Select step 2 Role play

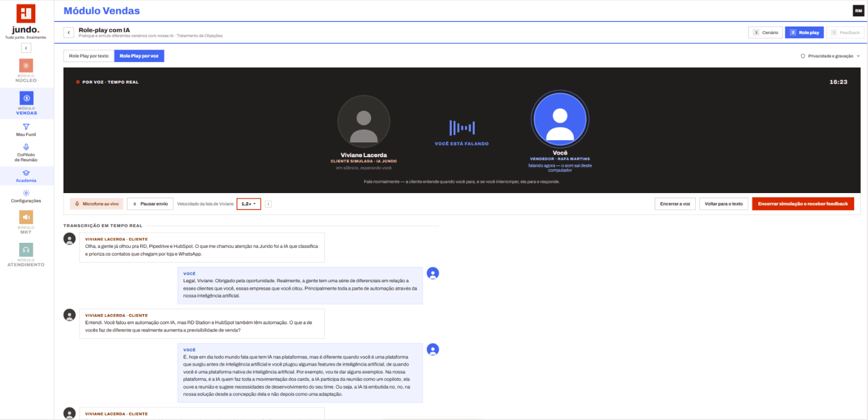click(804, 33)
